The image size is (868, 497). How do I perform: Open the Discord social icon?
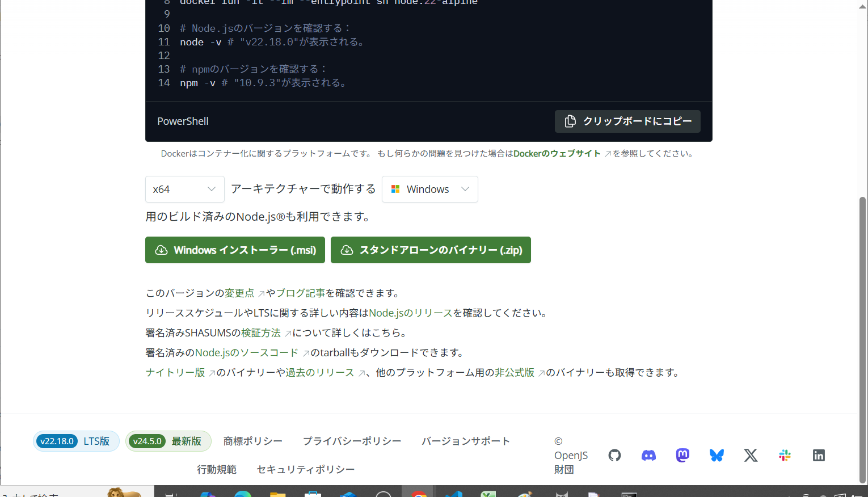point(648,455)
